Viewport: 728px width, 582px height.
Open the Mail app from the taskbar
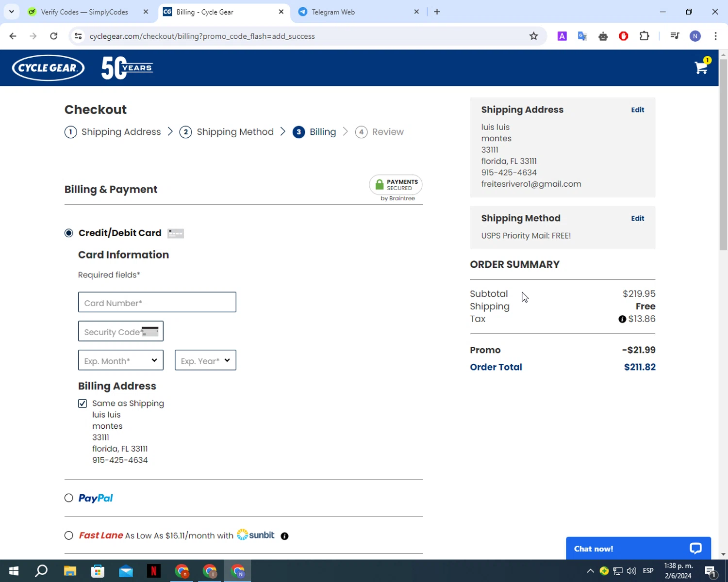click(126, 571)
